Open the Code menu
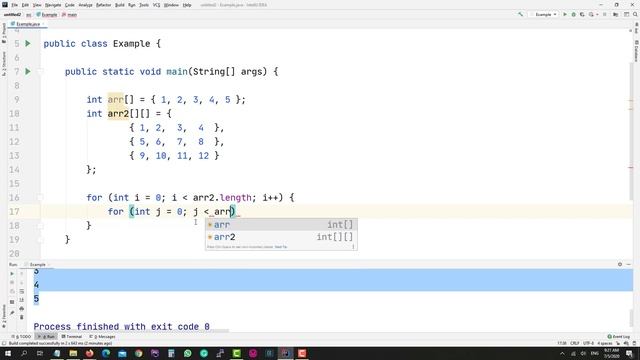 click(70, 5)
